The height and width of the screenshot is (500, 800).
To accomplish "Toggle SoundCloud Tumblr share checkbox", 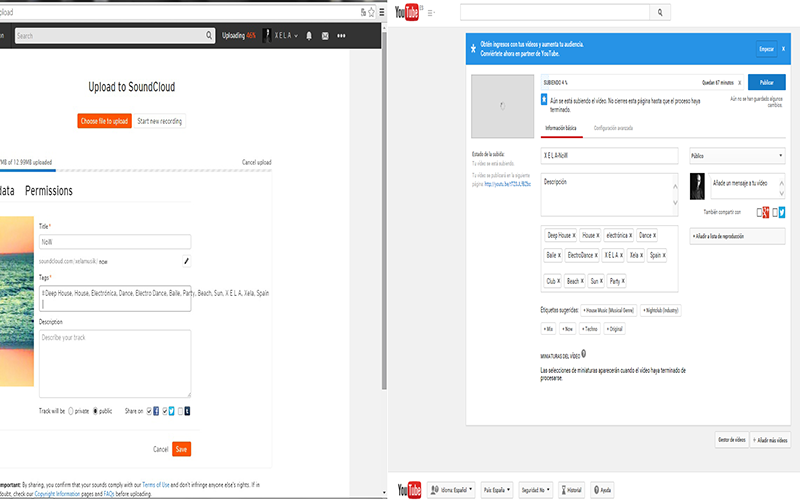I will pyautogui.click(x=180, y=411).
